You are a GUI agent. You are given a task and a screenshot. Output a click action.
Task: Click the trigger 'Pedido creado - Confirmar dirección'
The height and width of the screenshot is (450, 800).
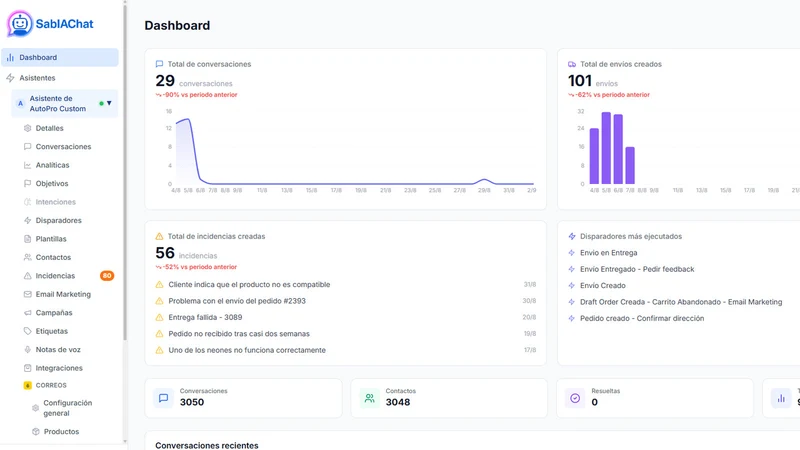click(642, 318)
